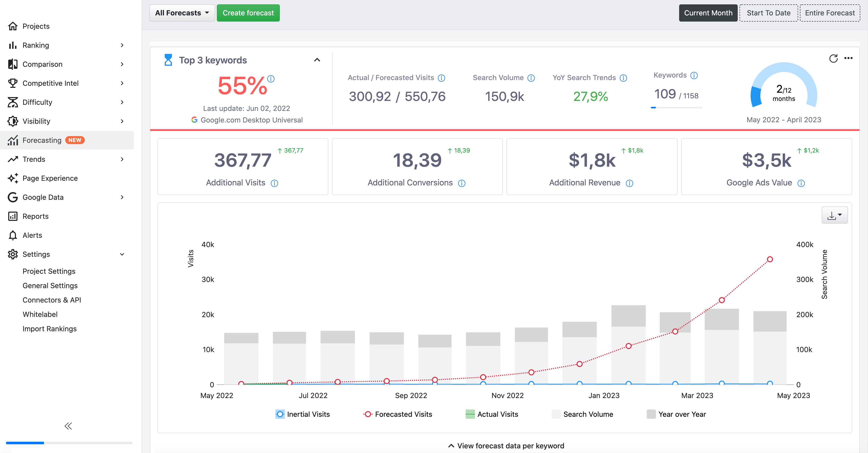Click the Comparison icon in sidebar

tap(13, 64)
